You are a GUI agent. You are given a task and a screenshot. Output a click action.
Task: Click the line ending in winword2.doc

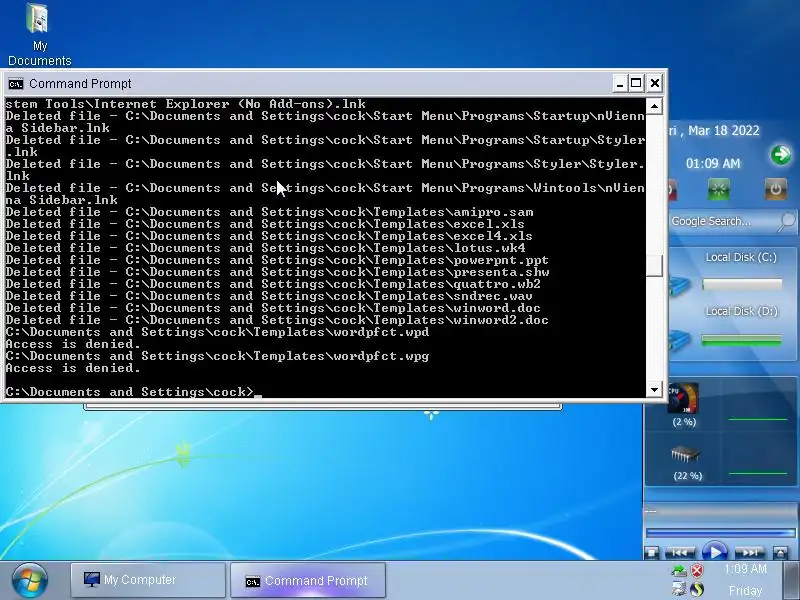[x=277, y=320]
